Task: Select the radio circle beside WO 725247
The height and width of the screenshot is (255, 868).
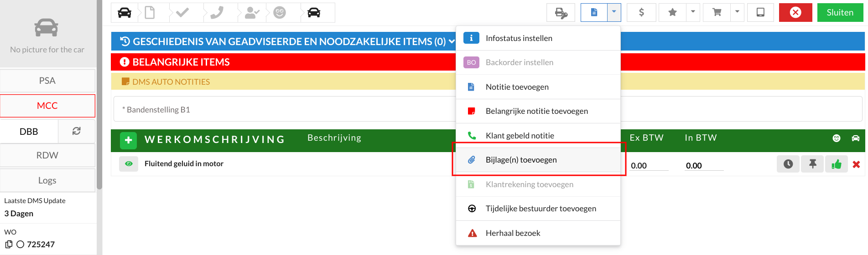Action: coord(20,245)
